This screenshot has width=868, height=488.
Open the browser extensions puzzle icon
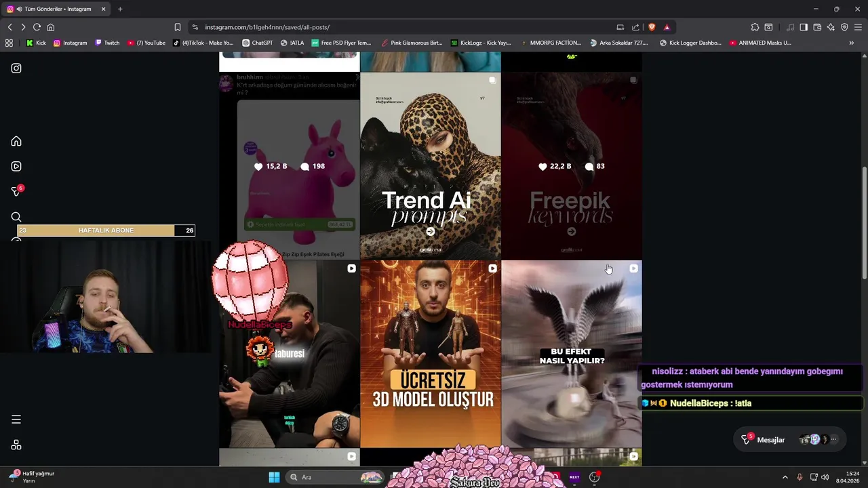[755, 27]
